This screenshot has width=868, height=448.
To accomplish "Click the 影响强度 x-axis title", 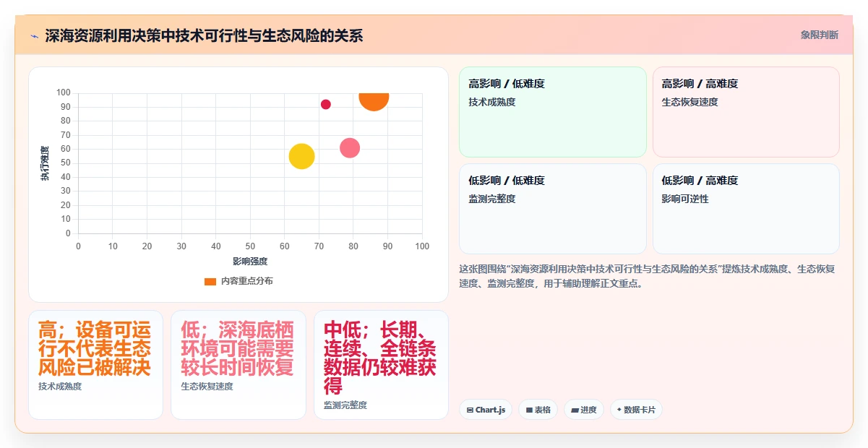I will coord(250,261).
